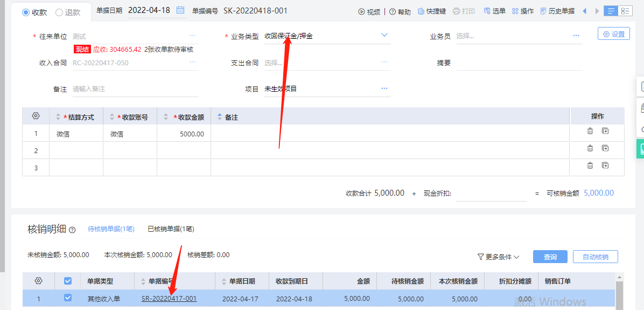
Task: Open 往来单位 selection ellipsis
Action: pyautogui.click(x=192, y=36)
